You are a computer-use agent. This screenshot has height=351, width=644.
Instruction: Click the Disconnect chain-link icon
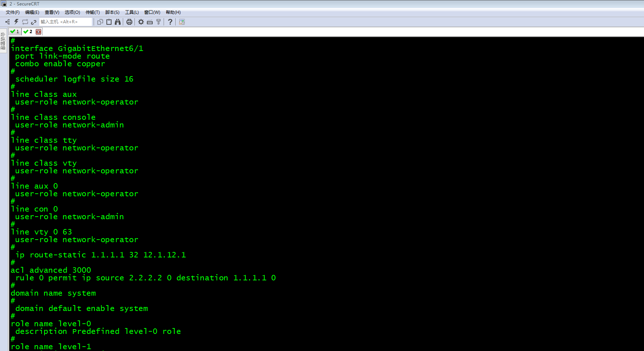(34, 22)
